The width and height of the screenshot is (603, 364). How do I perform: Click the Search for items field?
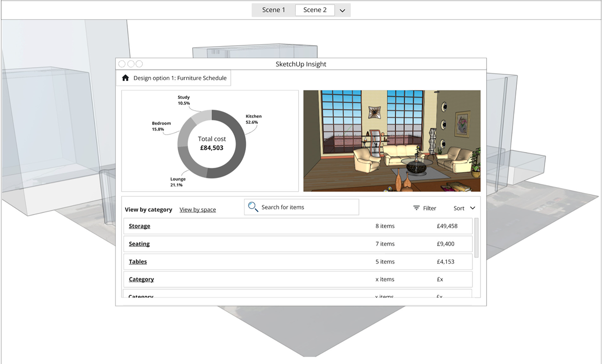[x=301, y=207]
